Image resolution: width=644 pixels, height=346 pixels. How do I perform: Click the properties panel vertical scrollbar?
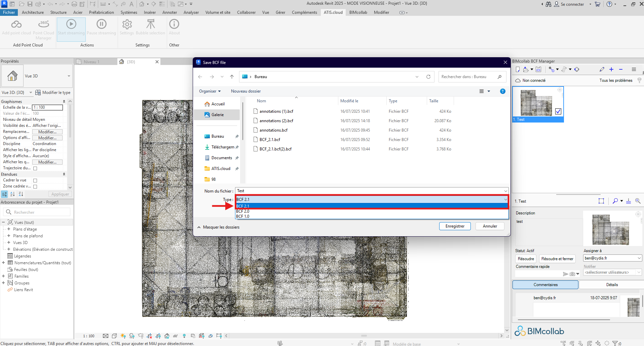(70, 121)
